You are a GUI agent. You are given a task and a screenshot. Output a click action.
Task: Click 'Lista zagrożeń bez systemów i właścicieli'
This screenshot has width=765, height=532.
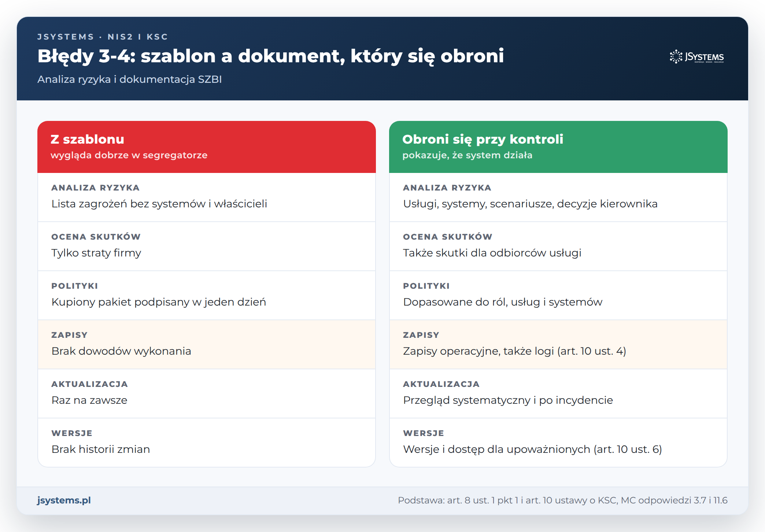point(159,204)
